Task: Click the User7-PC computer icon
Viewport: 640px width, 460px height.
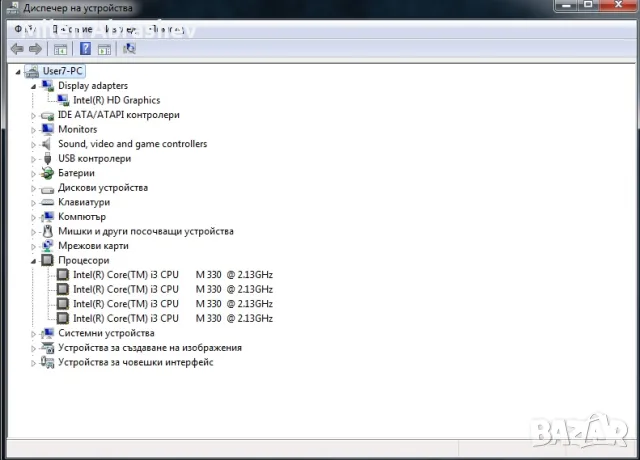Action: (32, 71)
